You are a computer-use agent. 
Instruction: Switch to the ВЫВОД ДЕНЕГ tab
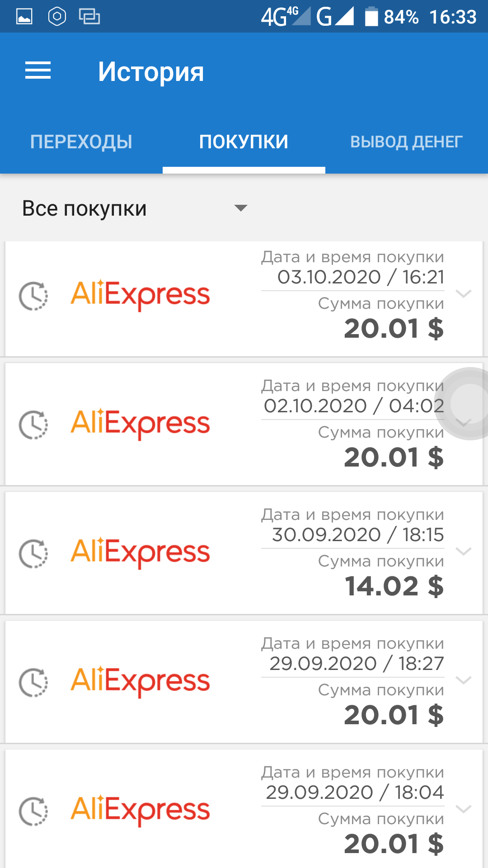(407, 142)
